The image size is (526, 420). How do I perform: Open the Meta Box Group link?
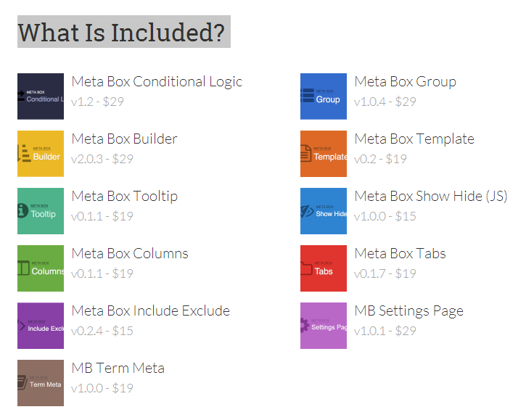[405, 82]
